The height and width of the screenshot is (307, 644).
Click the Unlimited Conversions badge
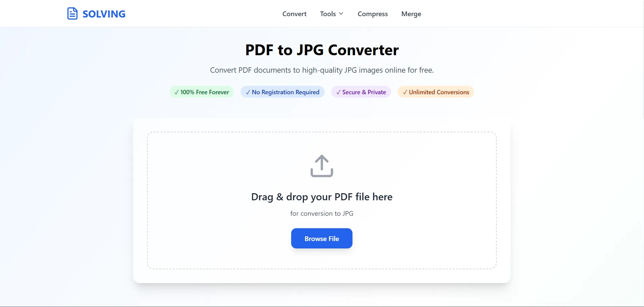[x=436, y=92]
